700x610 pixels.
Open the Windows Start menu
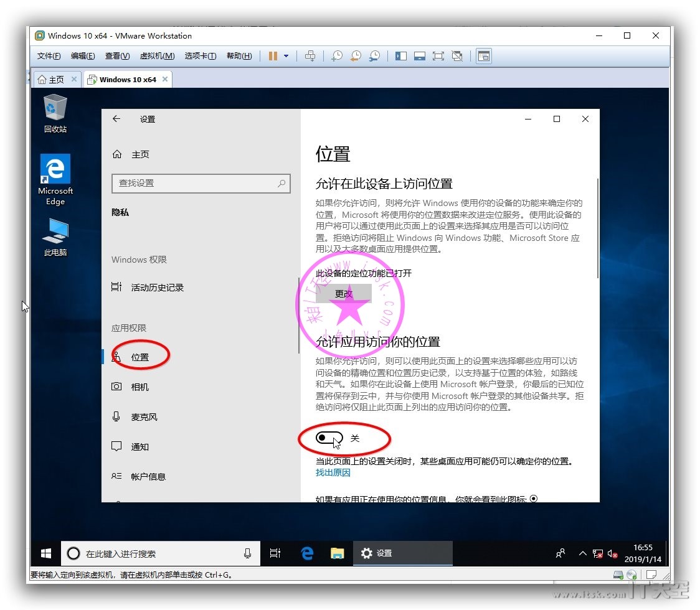tap(46, 553)
